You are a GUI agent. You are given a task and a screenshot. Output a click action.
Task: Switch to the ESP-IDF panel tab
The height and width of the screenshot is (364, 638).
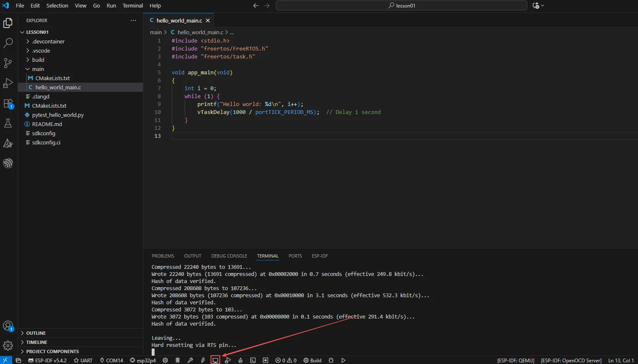click(320, 256)
